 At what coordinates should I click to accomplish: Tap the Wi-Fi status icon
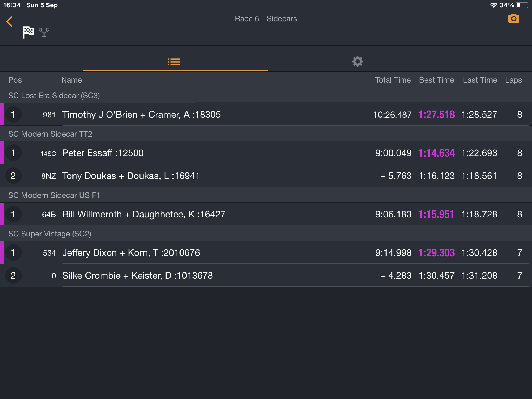pyautogui.click(x=493, y=5)
